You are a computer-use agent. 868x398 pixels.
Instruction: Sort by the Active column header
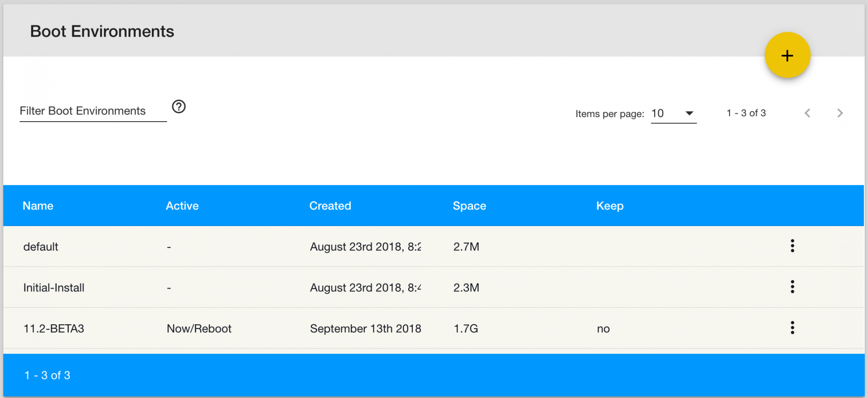(x=182, y=206)
